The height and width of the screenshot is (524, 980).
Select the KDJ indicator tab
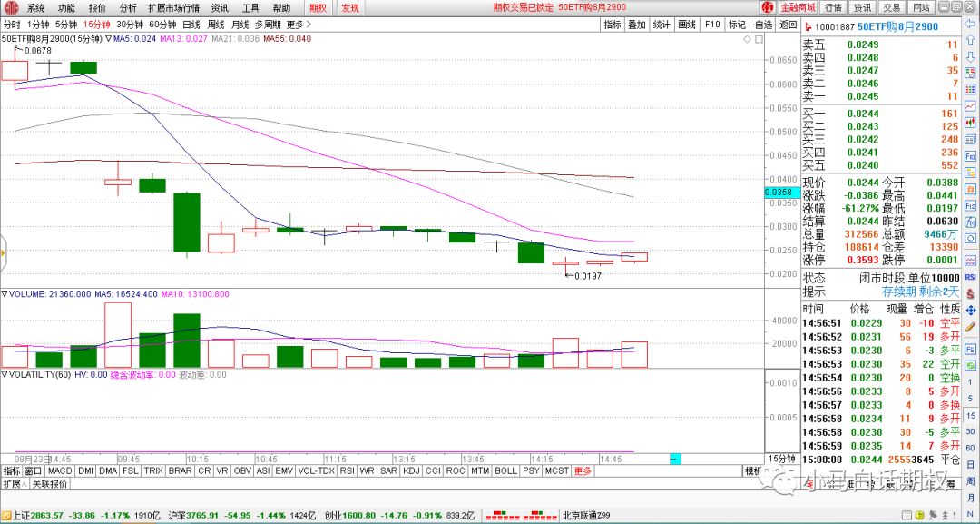click(411, 470)
